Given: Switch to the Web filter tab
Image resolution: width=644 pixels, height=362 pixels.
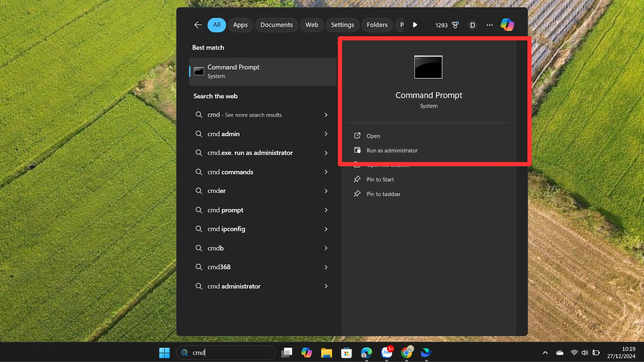Looking at the screenshot, I should (312, 25).
